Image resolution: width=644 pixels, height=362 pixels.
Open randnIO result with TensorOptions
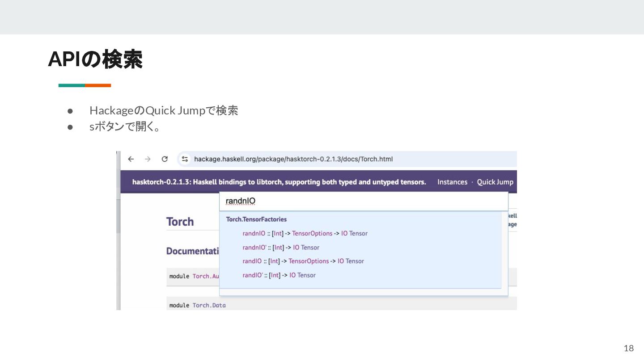(305, 233)
